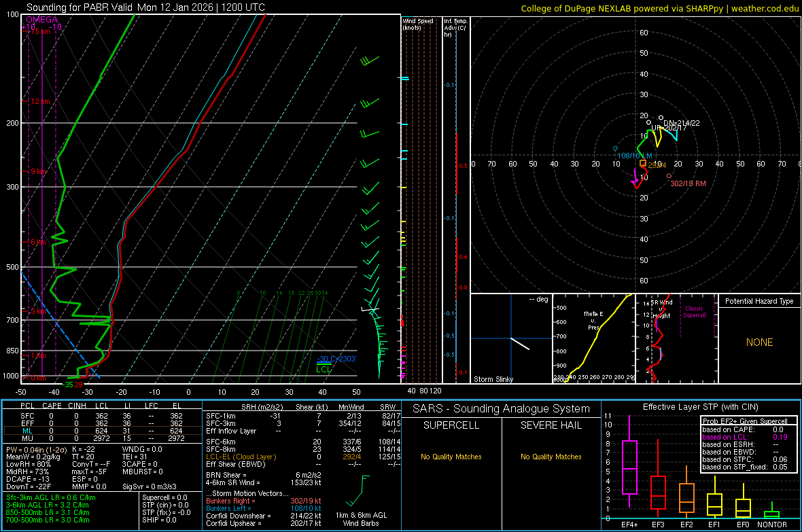Click the 700-500mb LR value

click(x=48, y=520)
